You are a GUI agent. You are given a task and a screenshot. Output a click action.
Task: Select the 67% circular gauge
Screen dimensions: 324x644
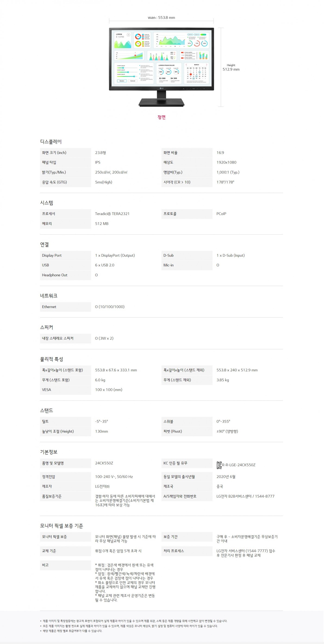tap(189, 43)
